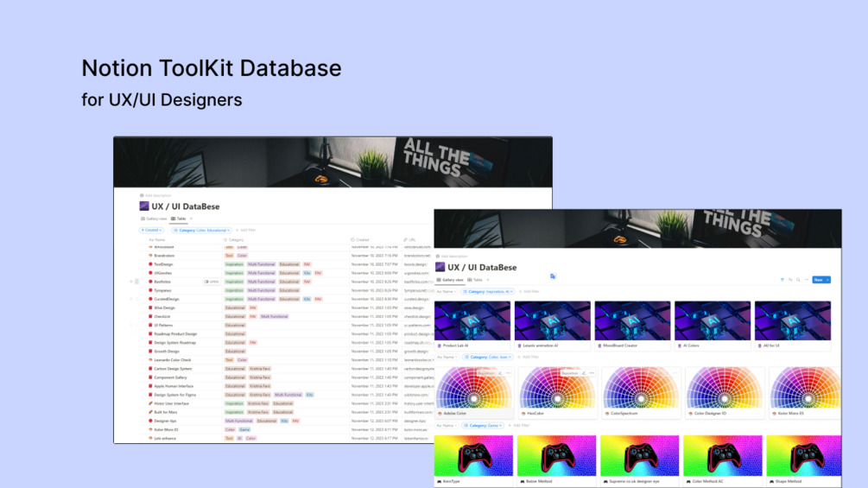The width and height of the screenshot is (868, 488).
Task: Open the MoodBoard Creator card thumbnail
Action: [x=632, y=321]
